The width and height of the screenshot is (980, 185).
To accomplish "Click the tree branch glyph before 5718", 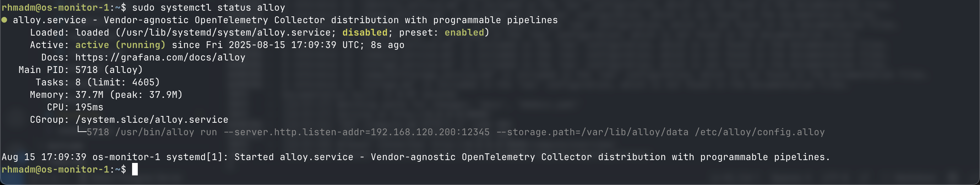I will pos(81,131).
